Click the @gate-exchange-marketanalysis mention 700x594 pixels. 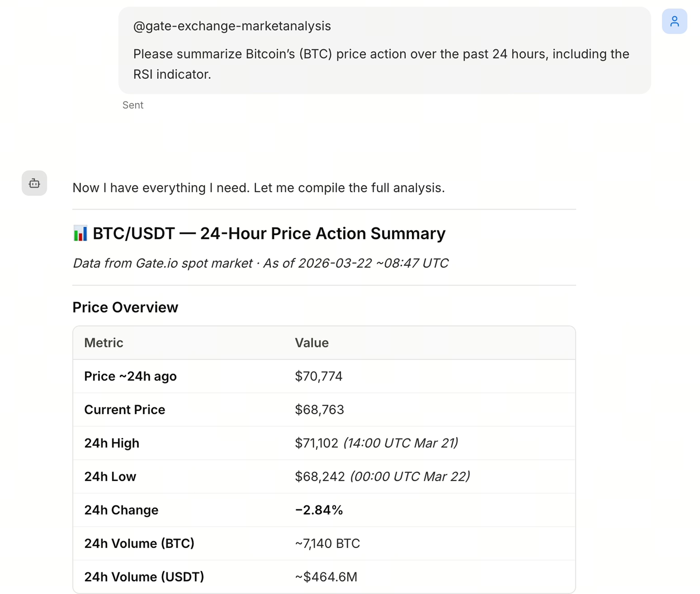(x=232, y=26)
